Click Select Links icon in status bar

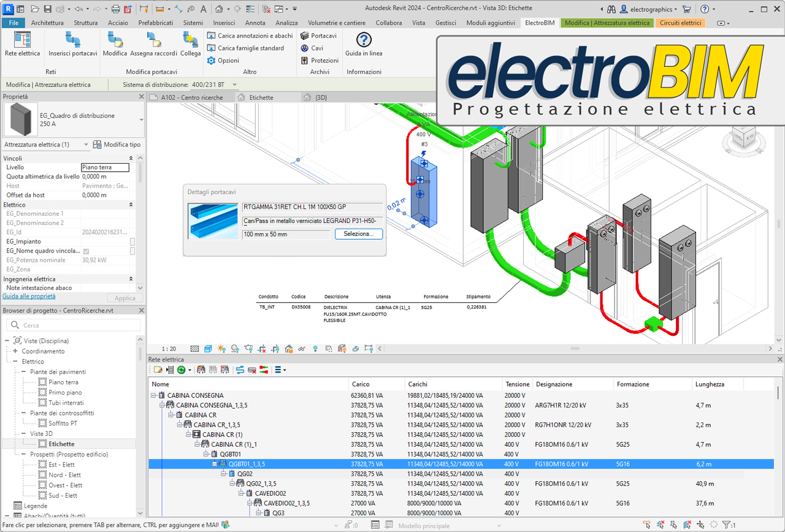[647, 525]
